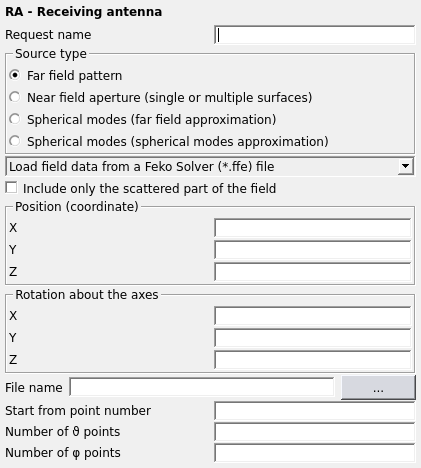This screenshot has height=468, width=421.
Task: Click the Position Y coordinate field
Action: (312, 250)
